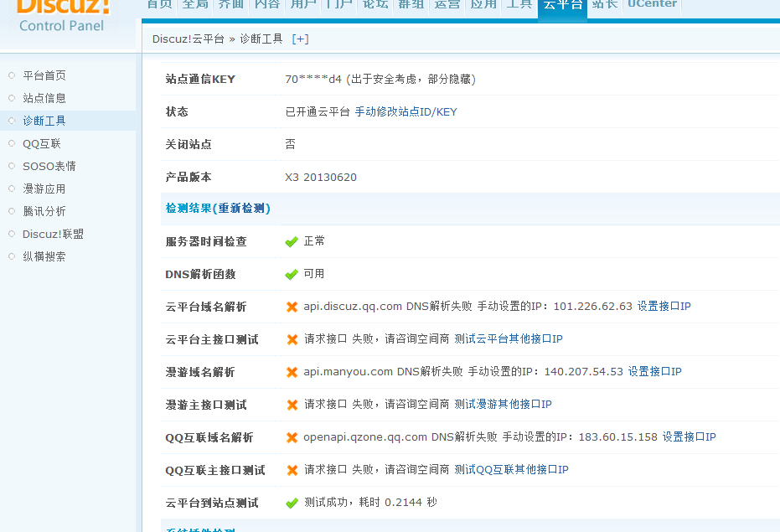
Task: Switch to 界面 top tab
Action: click(231, 6)
